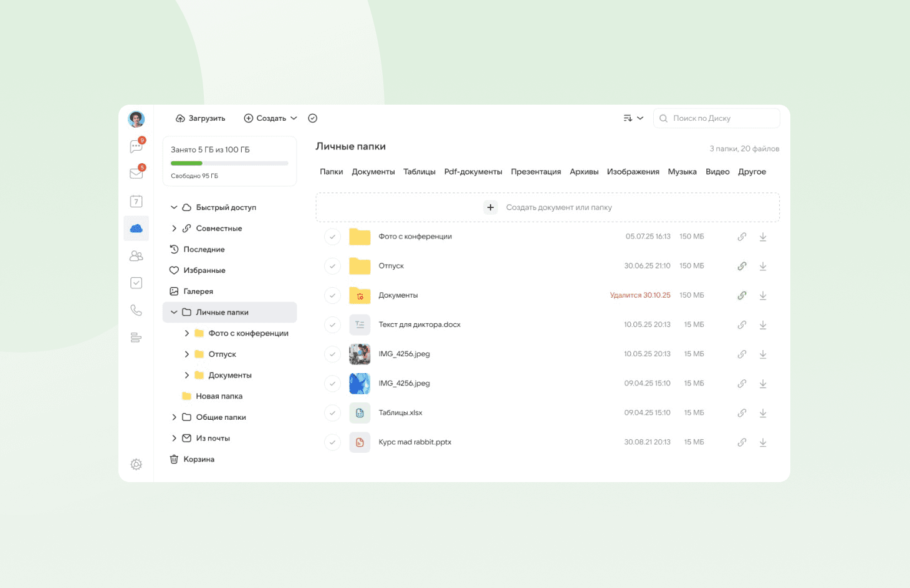Copy share link for Отпуск folder

(742, 266)
